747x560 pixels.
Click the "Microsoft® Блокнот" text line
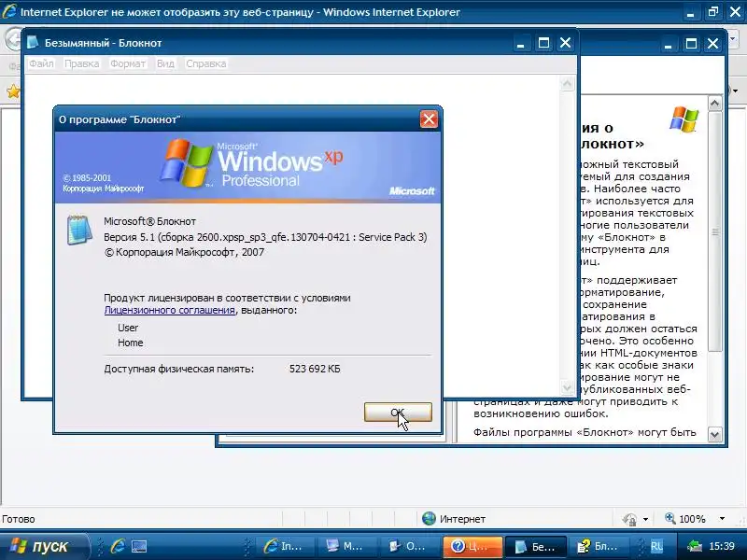pyautogui.click(x=149, y=221)
